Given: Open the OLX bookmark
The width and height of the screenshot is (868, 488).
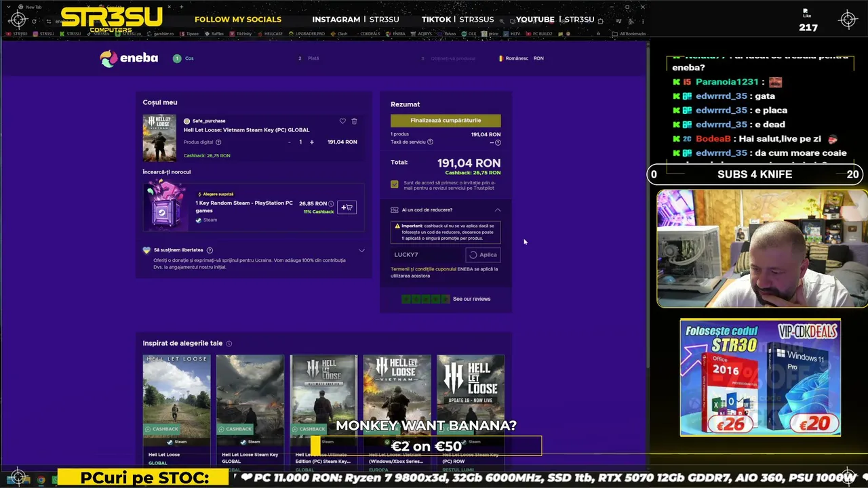Looking at the screenshot, I should 469,34.
